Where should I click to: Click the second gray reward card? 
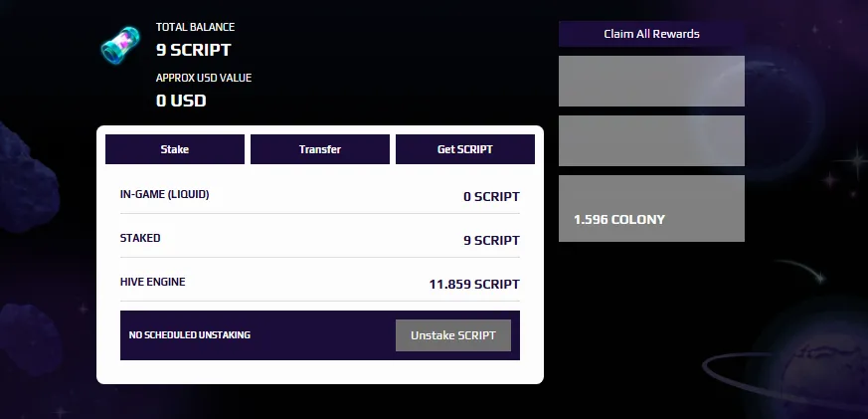(651, 140)
